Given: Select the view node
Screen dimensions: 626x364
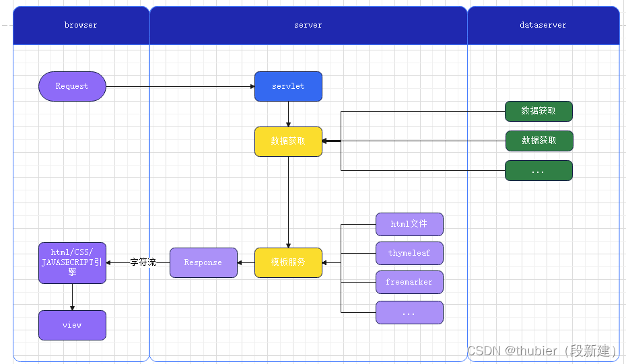Looking at the screenshot, I should coord(72,325).
